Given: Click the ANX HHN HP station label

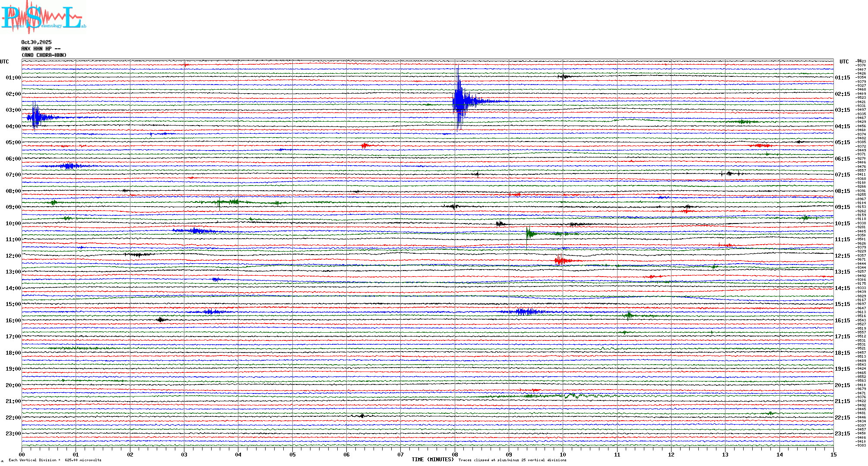Looking at the screenshot, I should pos(41,49).
